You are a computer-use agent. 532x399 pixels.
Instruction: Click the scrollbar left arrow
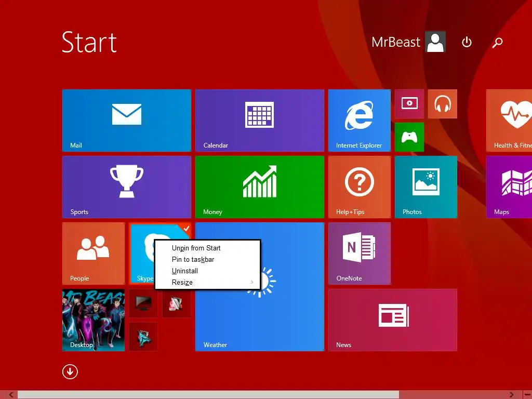(11, 395)
